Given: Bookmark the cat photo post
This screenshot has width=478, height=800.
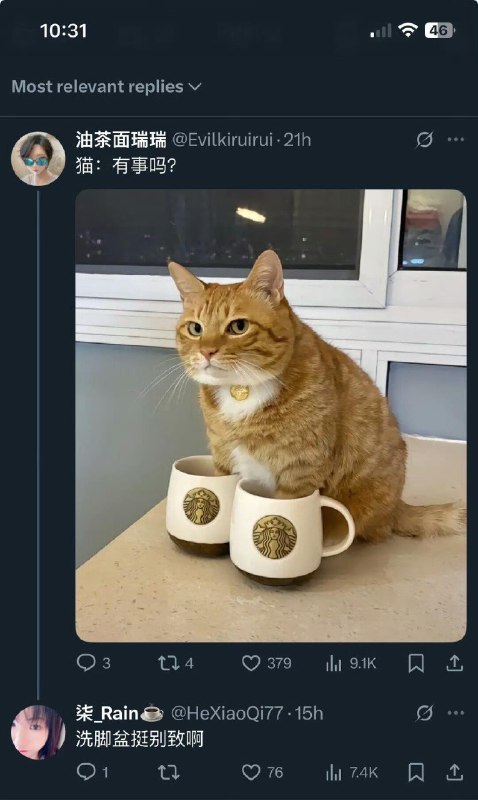Looking at the screenshot, I should [x=416, y=663].
